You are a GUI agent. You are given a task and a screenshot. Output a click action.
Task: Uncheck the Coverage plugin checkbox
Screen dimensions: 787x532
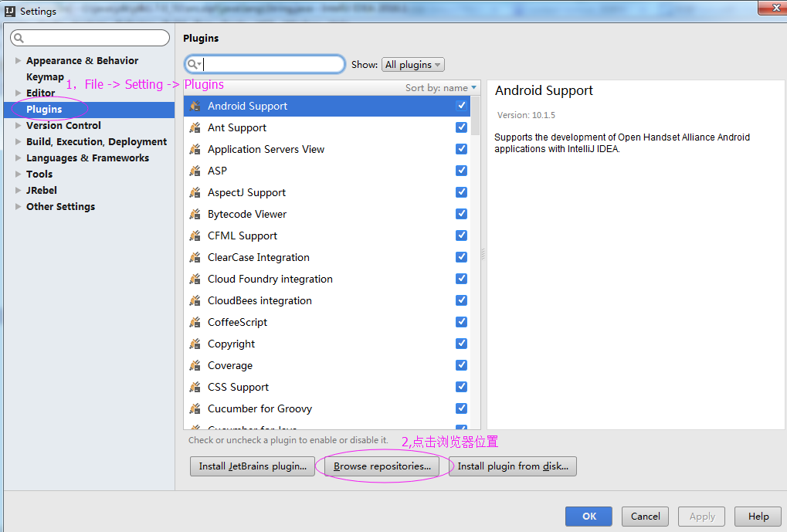tap(461, 364)
